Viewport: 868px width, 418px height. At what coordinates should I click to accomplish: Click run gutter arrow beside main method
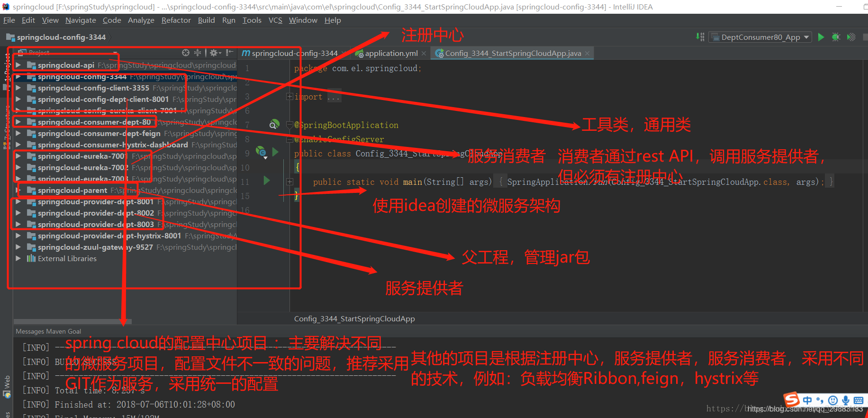pos(266,181)
